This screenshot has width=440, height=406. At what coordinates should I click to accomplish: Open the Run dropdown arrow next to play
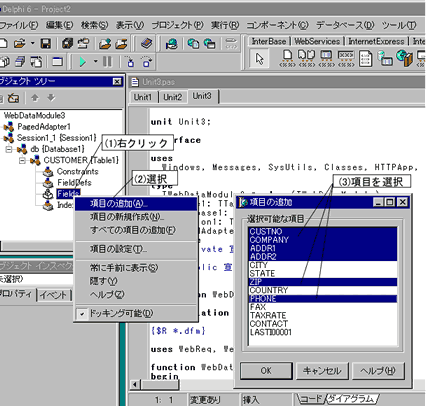pyautogui.click(x=96, y=61)
